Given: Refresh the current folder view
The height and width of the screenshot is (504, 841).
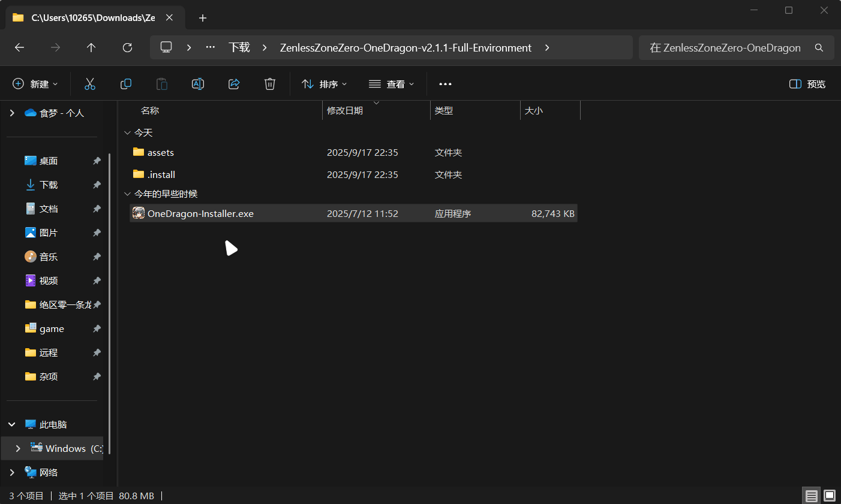Looking at the screenshot, I should pos(127,47).
